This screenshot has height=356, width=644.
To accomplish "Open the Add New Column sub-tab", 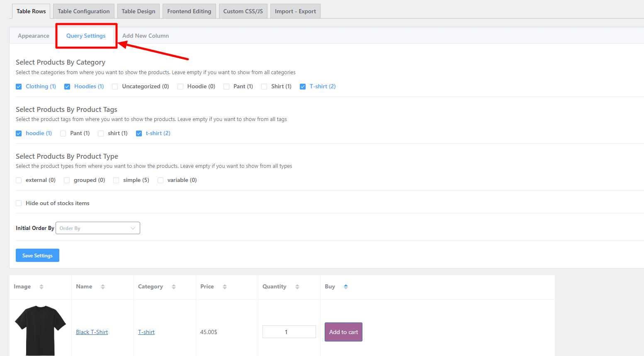I will [146, 36].
